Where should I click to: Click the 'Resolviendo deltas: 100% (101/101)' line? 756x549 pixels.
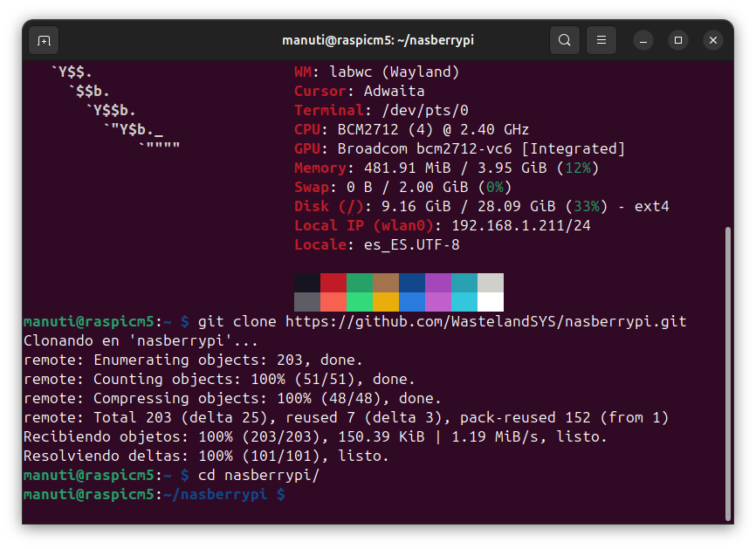[206, 456]
